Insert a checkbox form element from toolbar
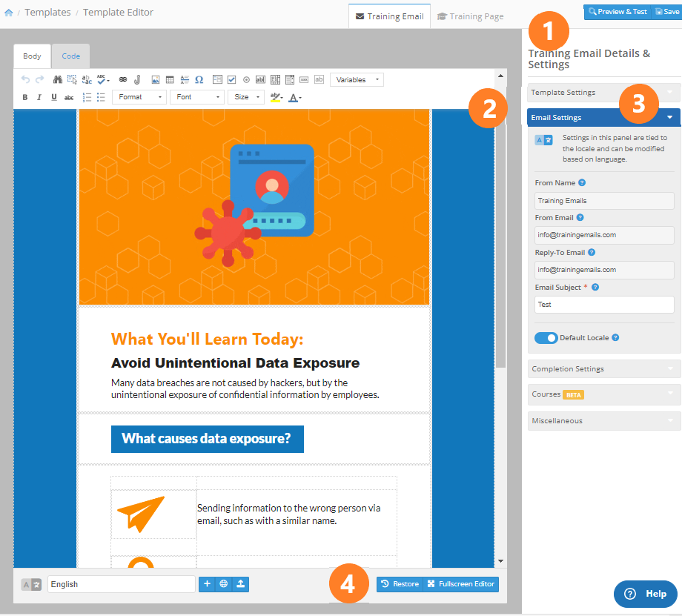 (x=231, y=79)
